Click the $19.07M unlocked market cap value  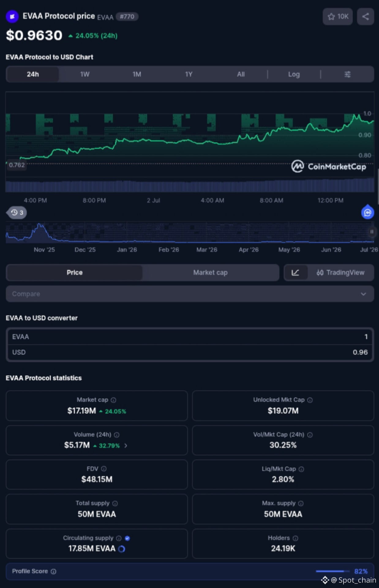[283, 411]
